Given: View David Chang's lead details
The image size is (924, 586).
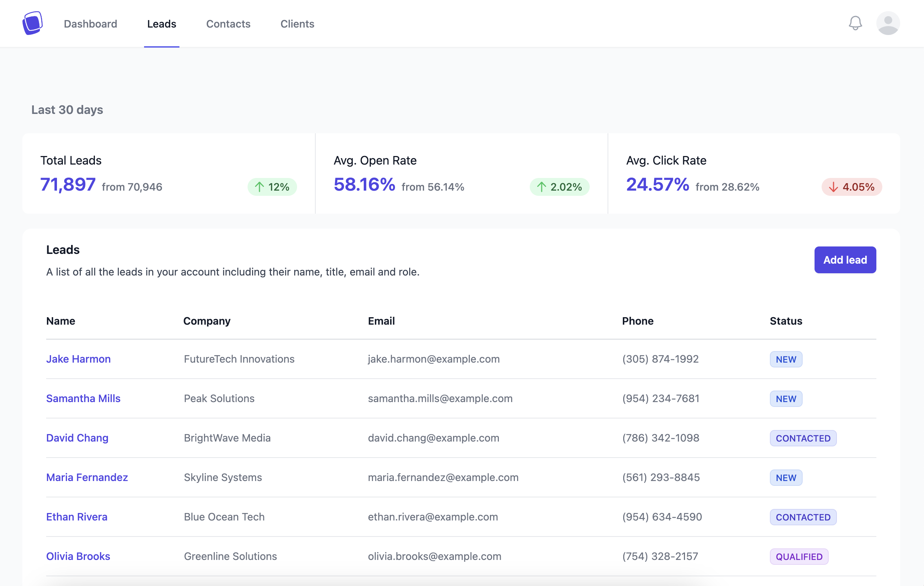Looking at the screenshot, I should tap(77, 438).
